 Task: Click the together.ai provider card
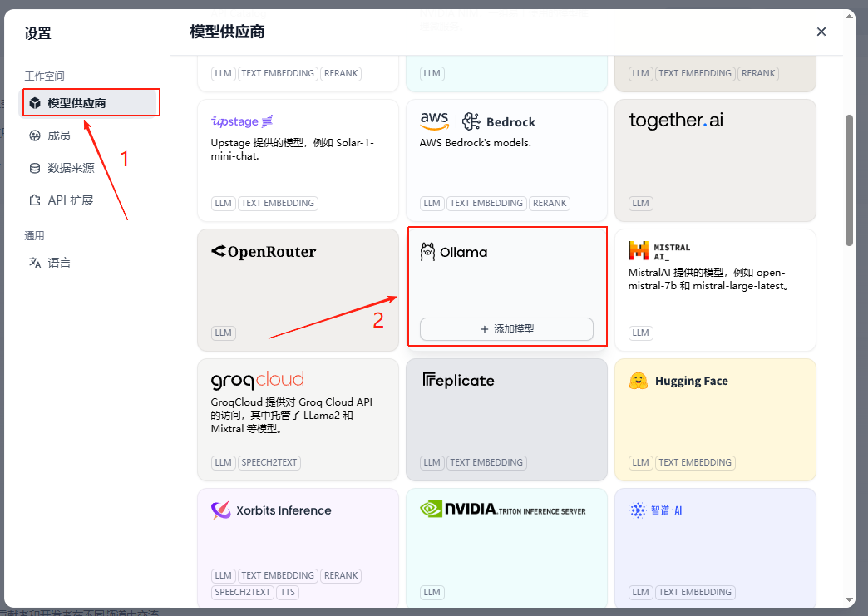(x=715, y=160)
